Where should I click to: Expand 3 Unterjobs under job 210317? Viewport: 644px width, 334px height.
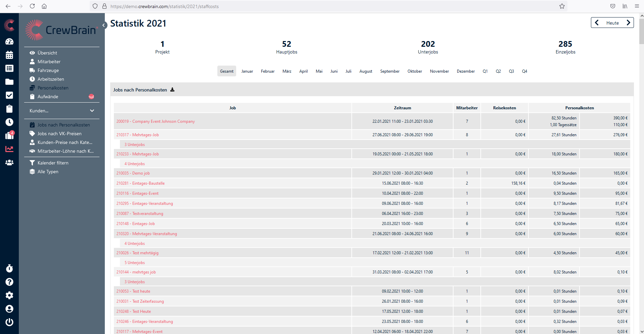tap(135, 145)
